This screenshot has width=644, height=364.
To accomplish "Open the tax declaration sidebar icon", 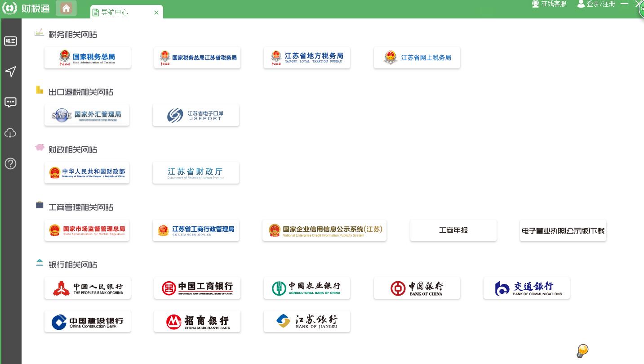I will pyautogui.click(x=10, y=41).
